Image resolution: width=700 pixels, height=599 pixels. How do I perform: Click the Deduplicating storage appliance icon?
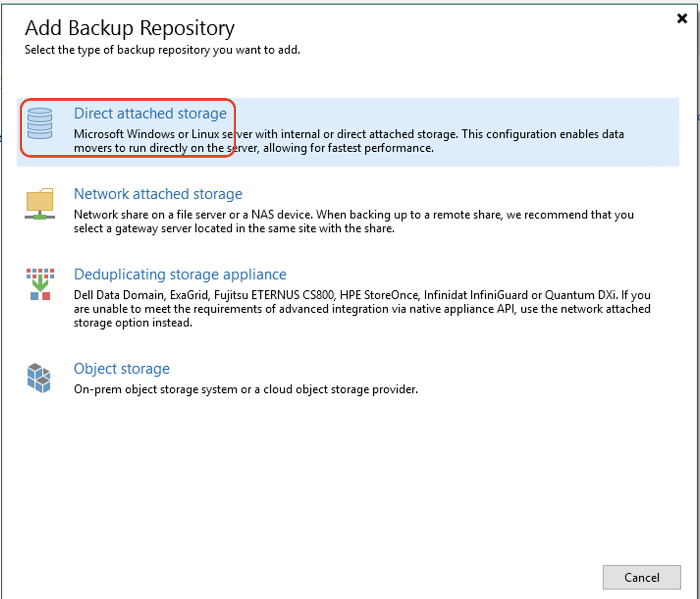coord(40,284)
